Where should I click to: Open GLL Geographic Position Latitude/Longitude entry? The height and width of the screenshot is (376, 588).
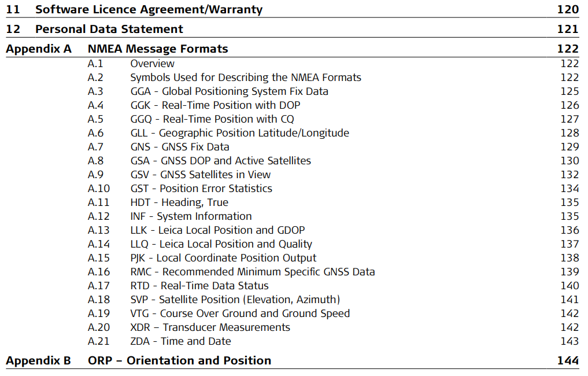click(239, 133)
